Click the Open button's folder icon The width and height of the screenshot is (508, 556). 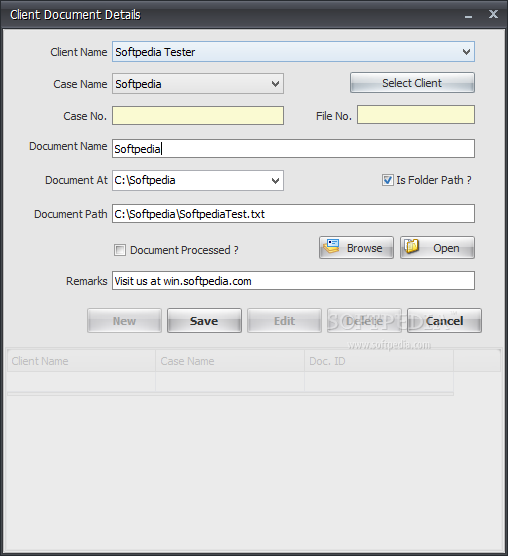(412, 246)
